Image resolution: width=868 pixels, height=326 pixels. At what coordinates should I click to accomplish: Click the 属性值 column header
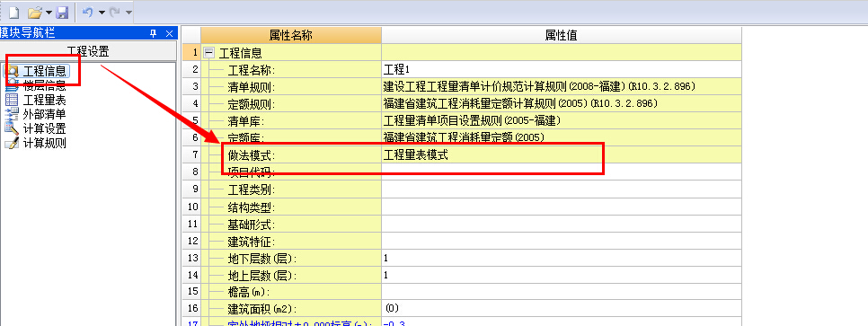562,35
